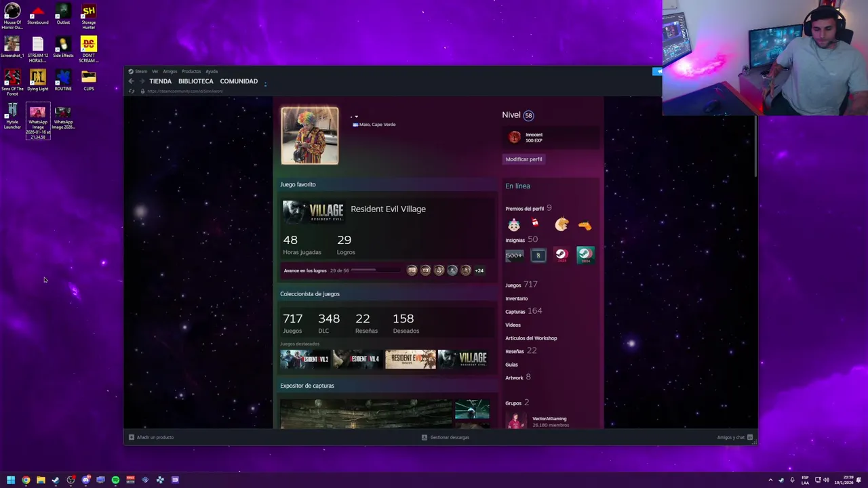Open the Inventario link
This screenshot has height=488, width=868.
516,298
